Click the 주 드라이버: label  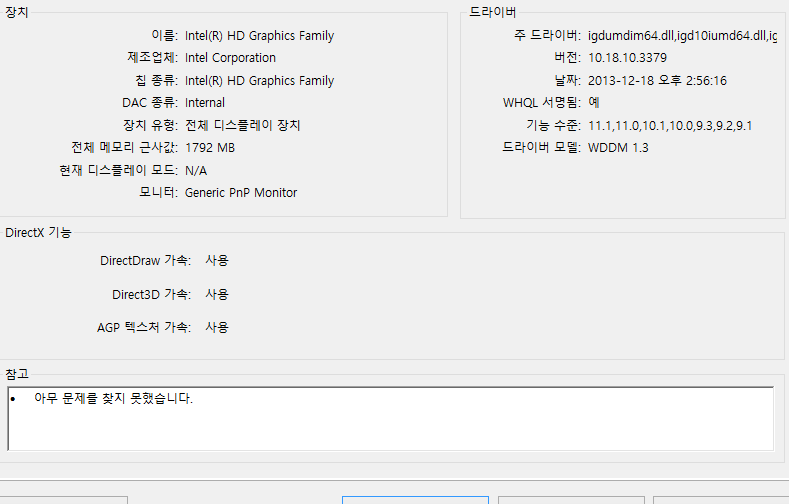tap(547, 35)
